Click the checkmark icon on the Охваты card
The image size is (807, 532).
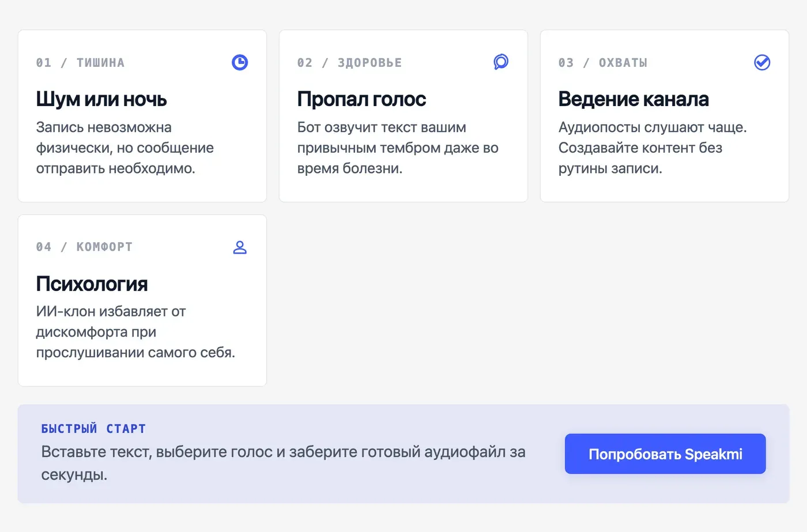[x=762, y=62]
